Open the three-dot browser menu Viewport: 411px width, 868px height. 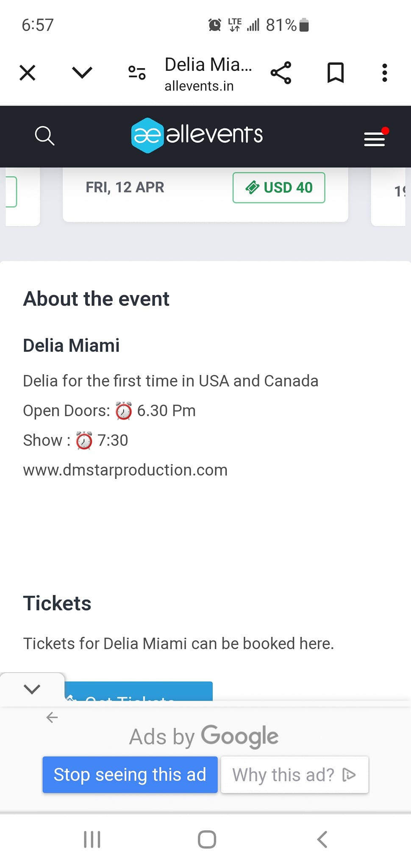point(384,73)
